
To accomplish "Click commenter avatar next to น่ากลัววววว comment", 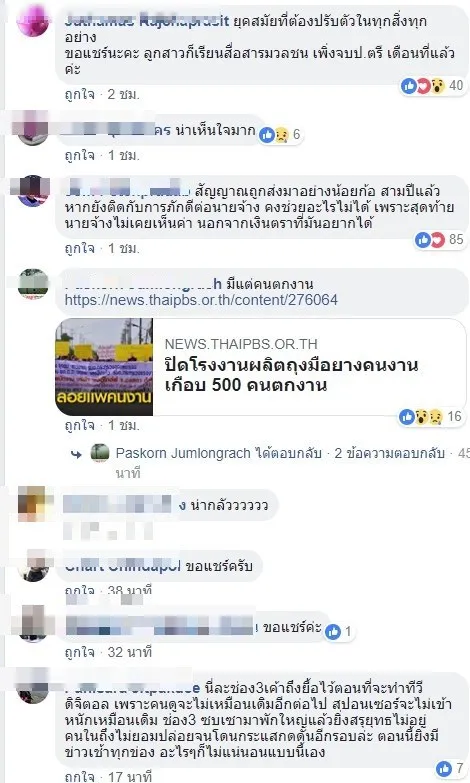I will coord(33,503).
